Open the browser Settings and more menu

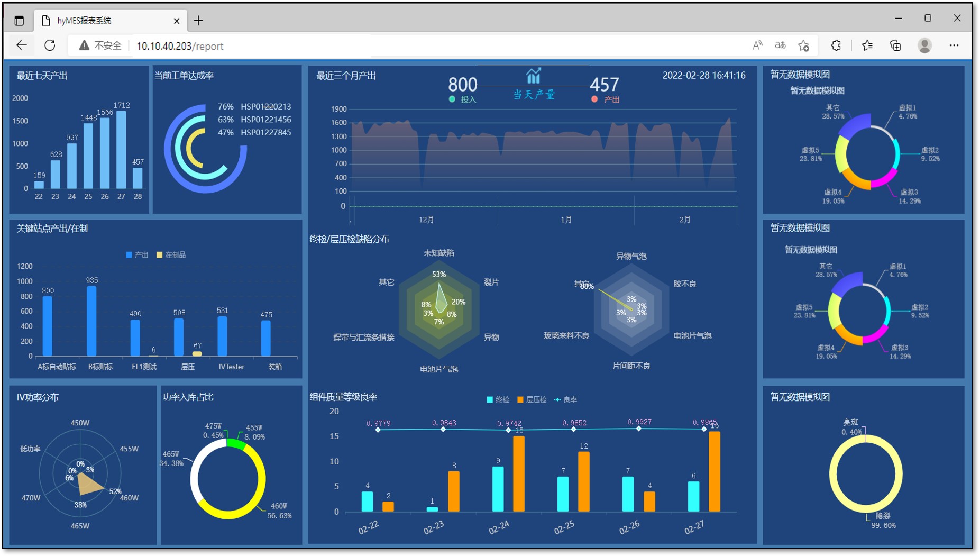(x=954, y=45)
